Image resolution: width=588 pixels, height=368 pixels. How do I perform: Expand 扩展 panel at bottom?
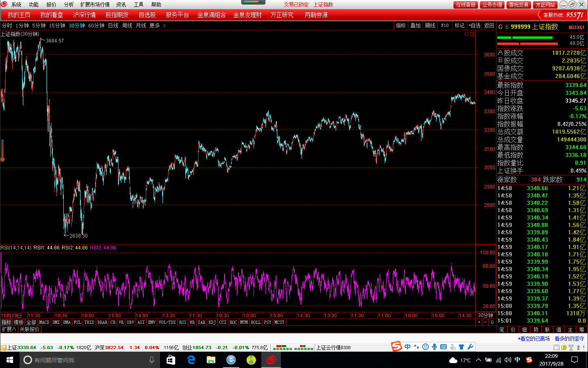(9, 329)
